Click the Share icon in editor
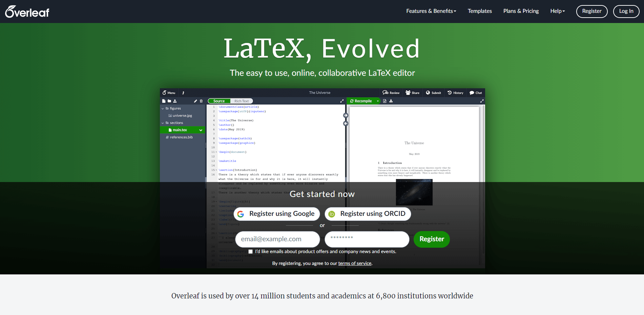 [412, 93]
